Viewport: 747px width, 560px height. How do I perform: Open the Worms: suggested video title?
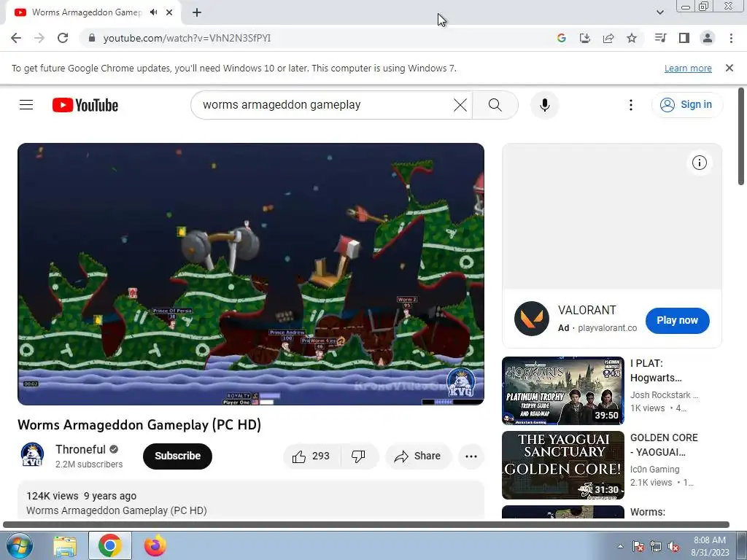(x=648, y=512)
